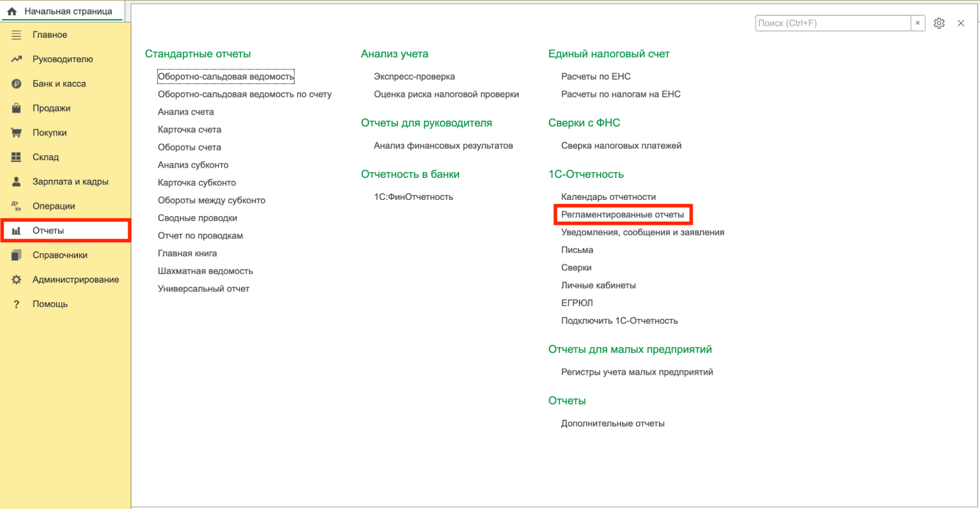
Task: Open Дополнительные отчеты
Action: 613,423
